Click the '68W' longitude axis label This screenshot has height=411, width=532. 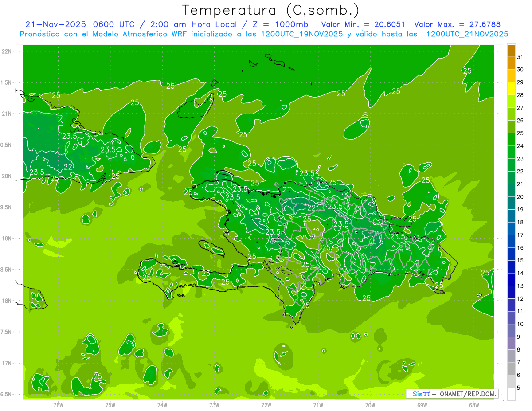pos(474,405)
